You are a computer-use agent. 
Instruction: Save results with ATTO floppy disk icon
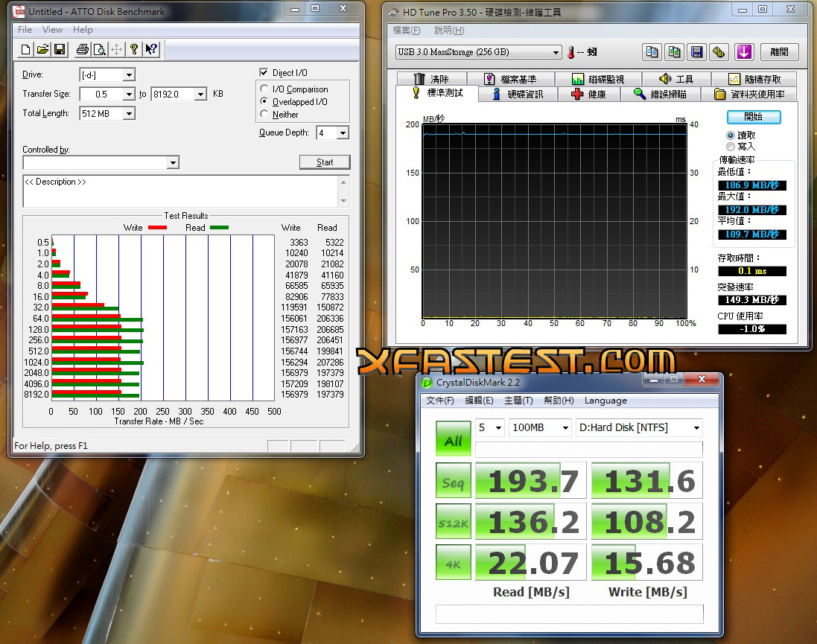[60, 49]
